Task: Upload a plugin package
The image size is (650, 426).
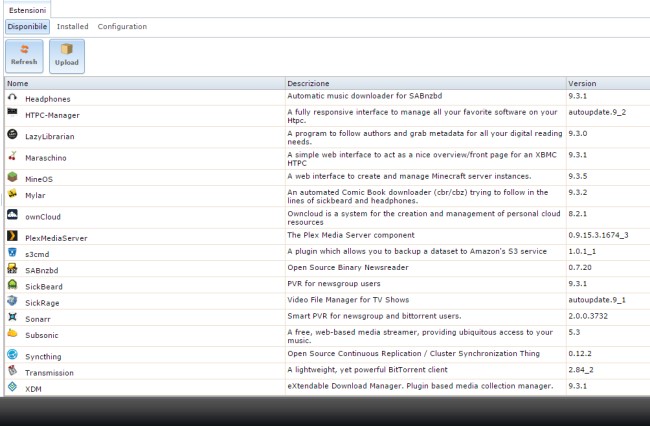Action: pos(67,56)
